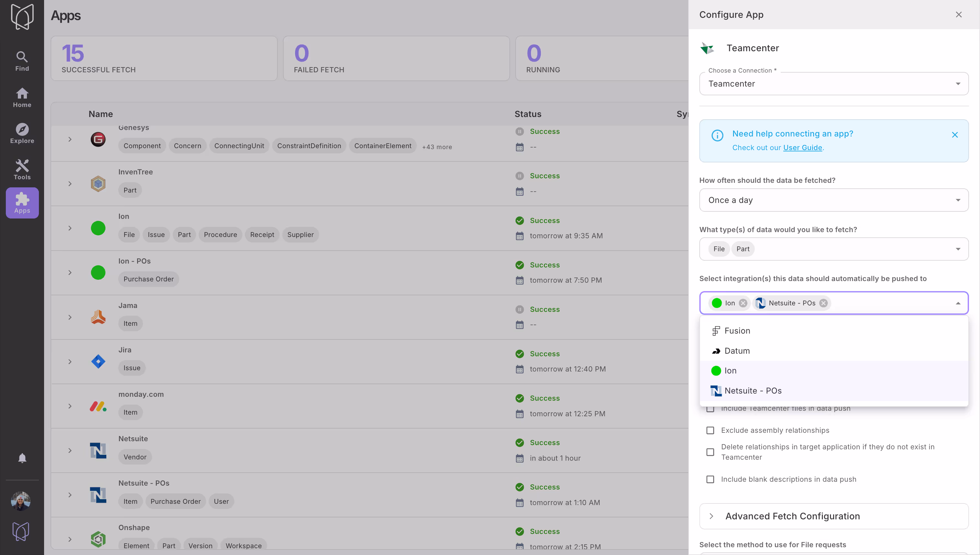Screen dimensions: 980x555
Task: Expand the Genesys row
Action: (70, 139)
